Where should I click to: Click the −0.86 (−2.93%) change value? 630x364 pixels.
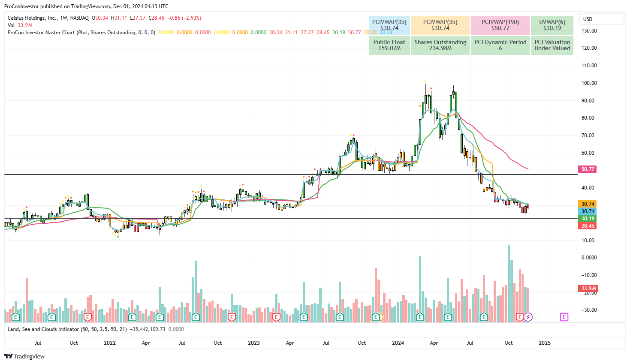pyautogui.click(x=184, y=18)
